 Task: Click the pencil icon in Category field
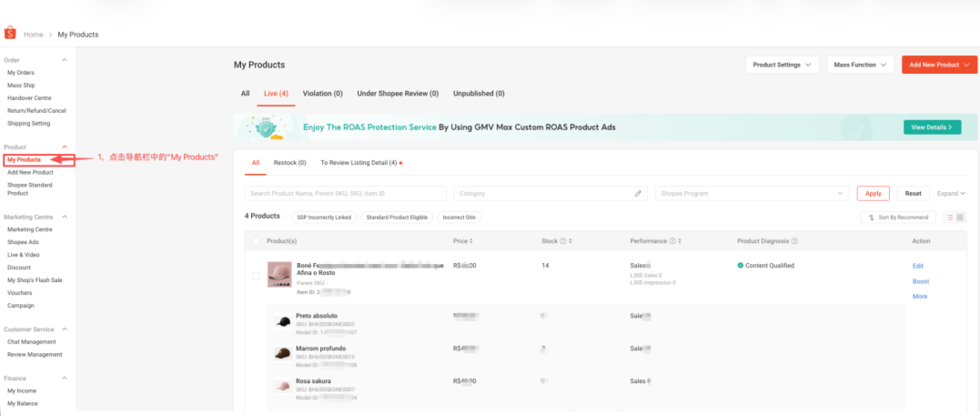point(638,193)
